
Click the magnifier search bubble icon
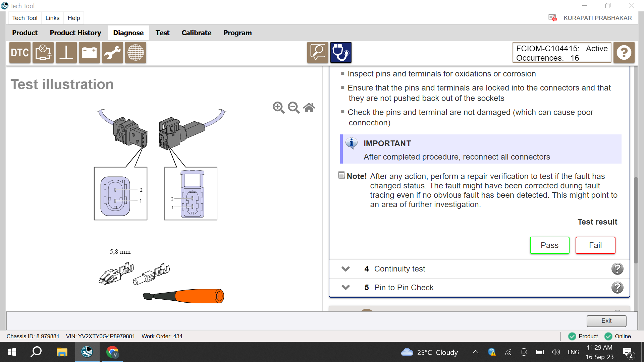[x=318, y=53]
